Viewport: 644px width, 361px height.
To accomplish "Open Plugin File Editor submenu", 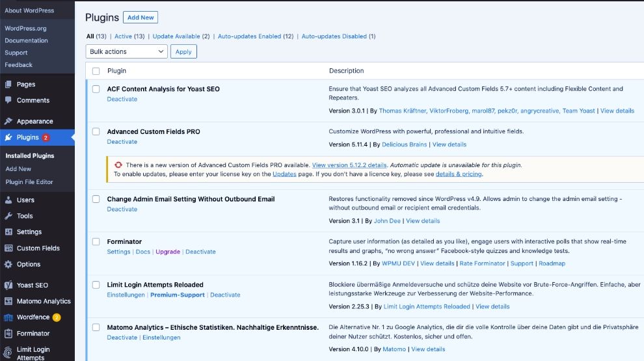I will pyautogui.click(x=29, y=182).
